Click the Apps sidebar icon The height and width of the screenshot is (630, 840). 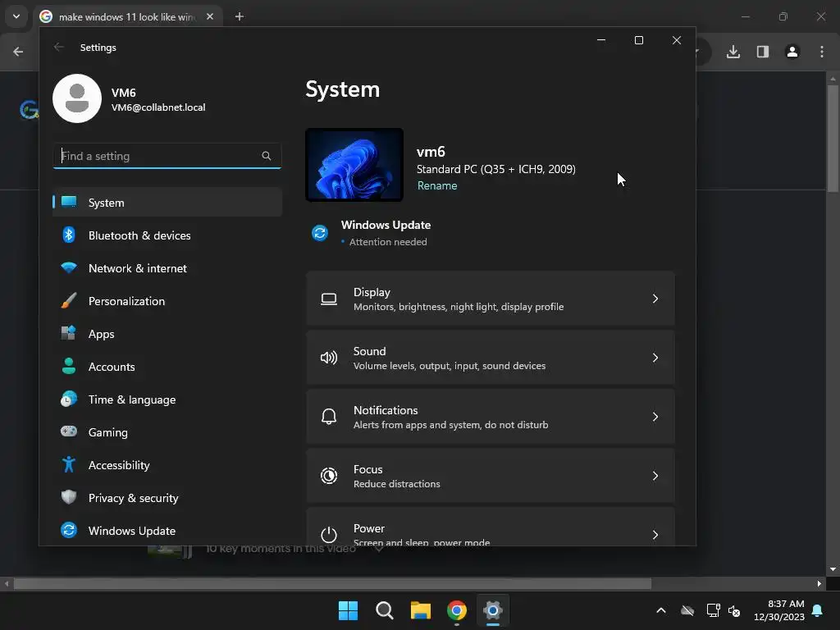point(69,333)
